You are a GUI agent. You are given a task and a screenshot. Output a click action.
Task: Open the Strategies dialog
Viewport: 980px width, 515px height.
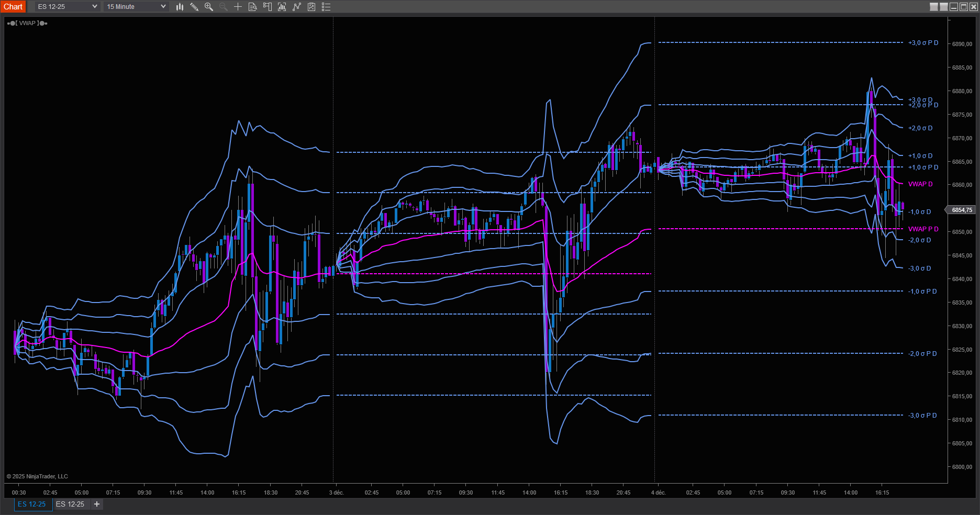tap(311, 7)
